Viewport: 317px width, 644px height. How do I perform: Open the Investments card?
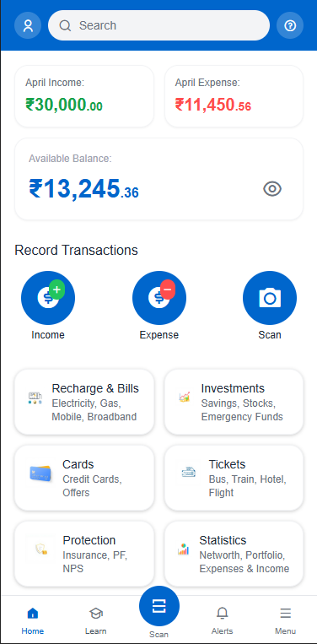(x=234, y=402)
